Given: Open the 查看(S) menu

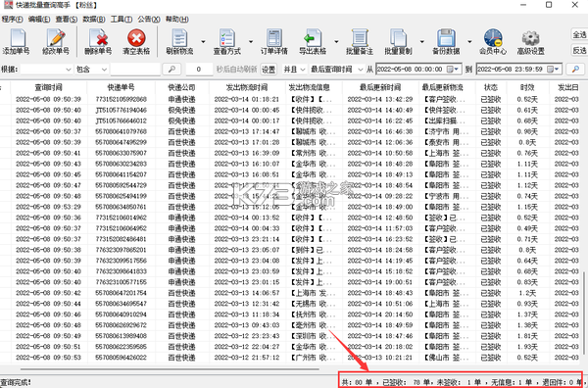Looking at the screenshot, I should pyautogui.click(x=67, y=20).
